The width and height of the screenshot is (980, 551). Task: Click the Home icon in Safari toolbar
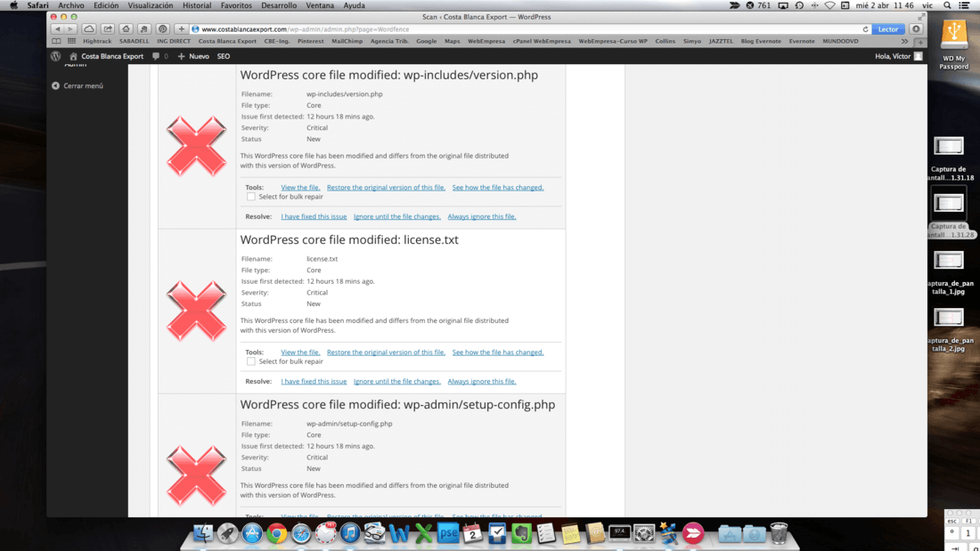pos(126,29)
